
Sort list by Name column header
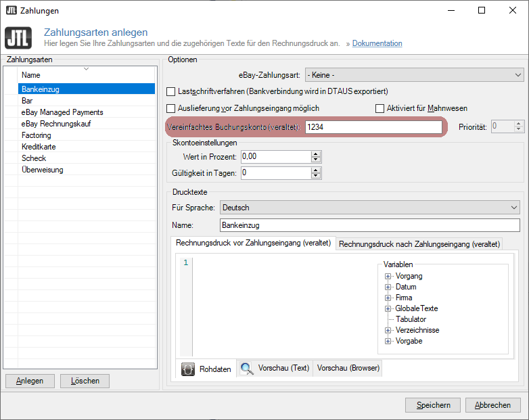tap(86, 75)
